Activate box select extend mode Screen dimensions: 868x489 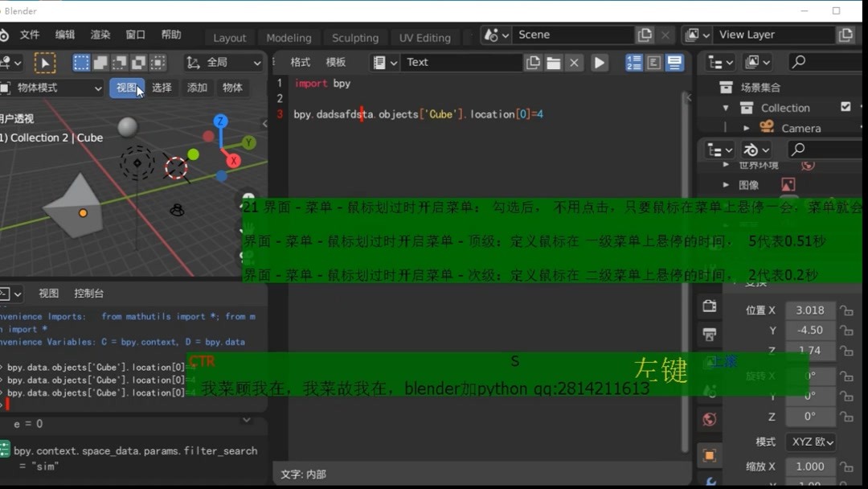pyautogui.click(x=98, y=63)
